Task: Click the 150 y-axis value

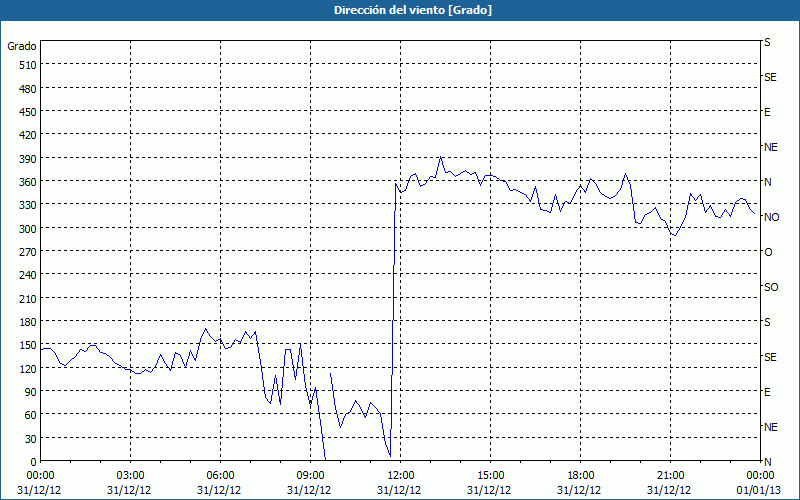Action: [28, 345]
